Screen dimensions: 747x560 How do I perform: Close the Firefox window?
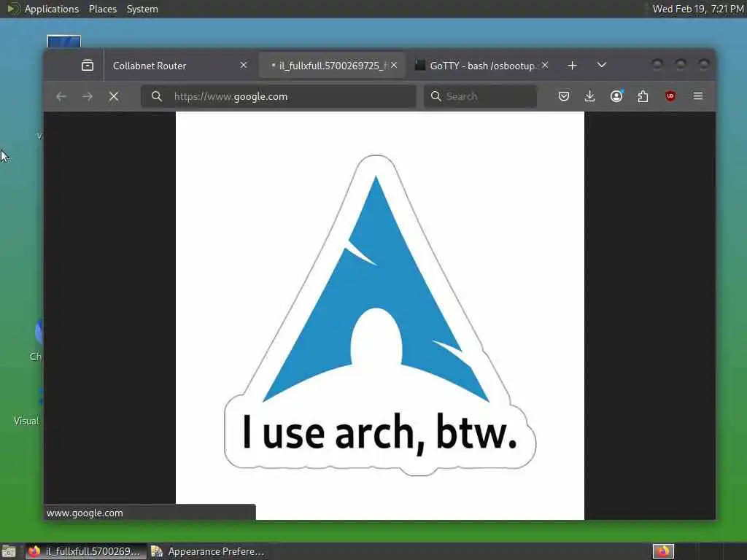click(704, 64)
